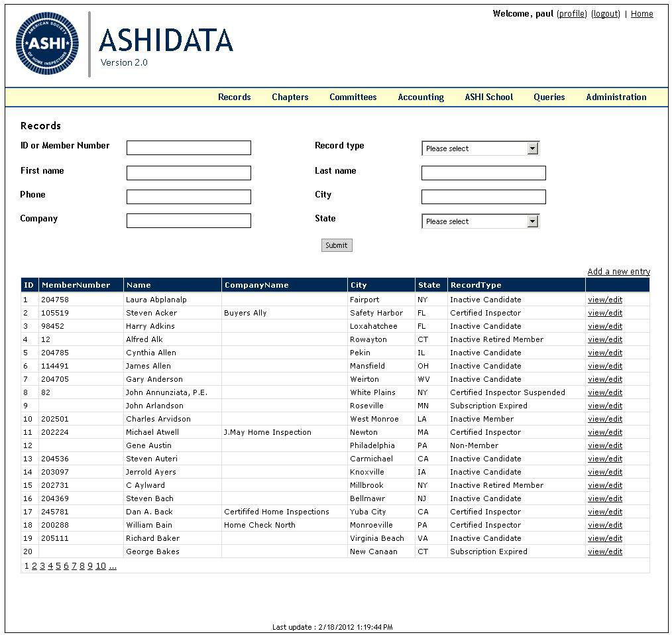
Task: Open the profile link
Action: tap(572, 14)
